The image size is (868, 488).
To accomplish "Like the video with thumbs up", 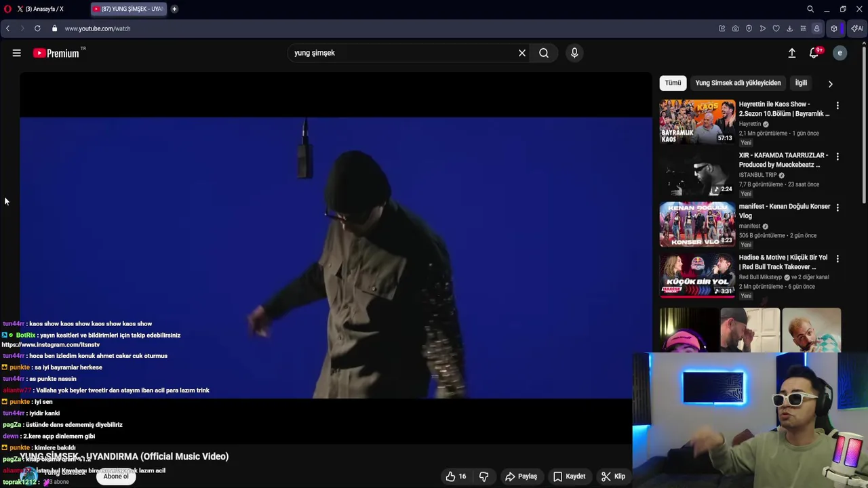I will [456, 476].
